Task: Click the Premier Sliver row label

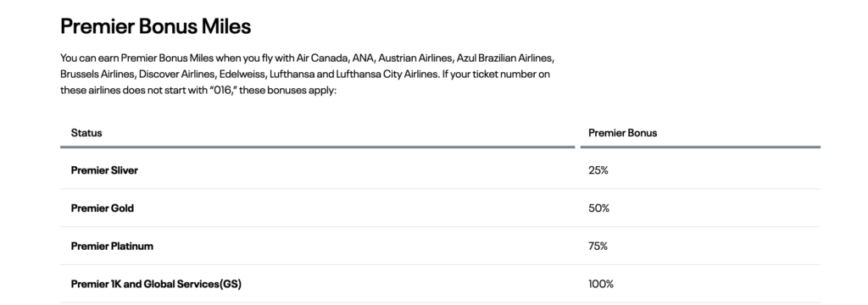Action: pos(104,170)
